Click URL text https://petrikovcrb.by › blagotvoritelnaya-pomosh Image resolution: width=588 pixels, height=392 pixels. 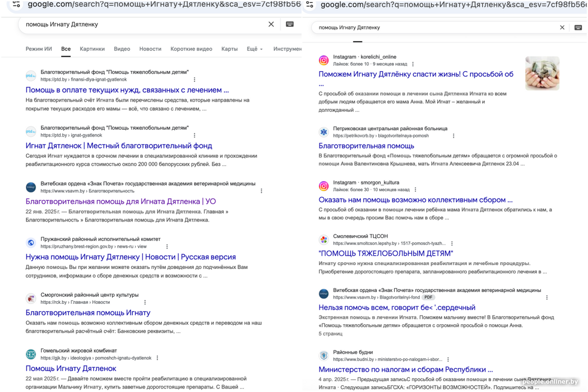(381, 136)
